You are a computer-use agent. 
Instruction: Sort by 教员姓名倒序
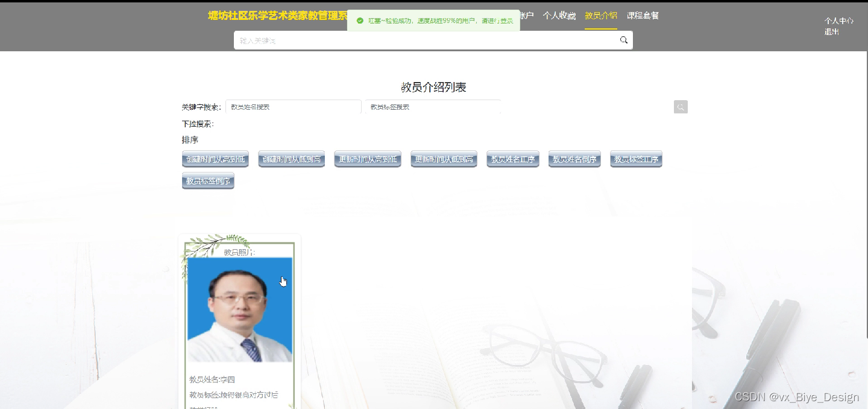(574, 159)
